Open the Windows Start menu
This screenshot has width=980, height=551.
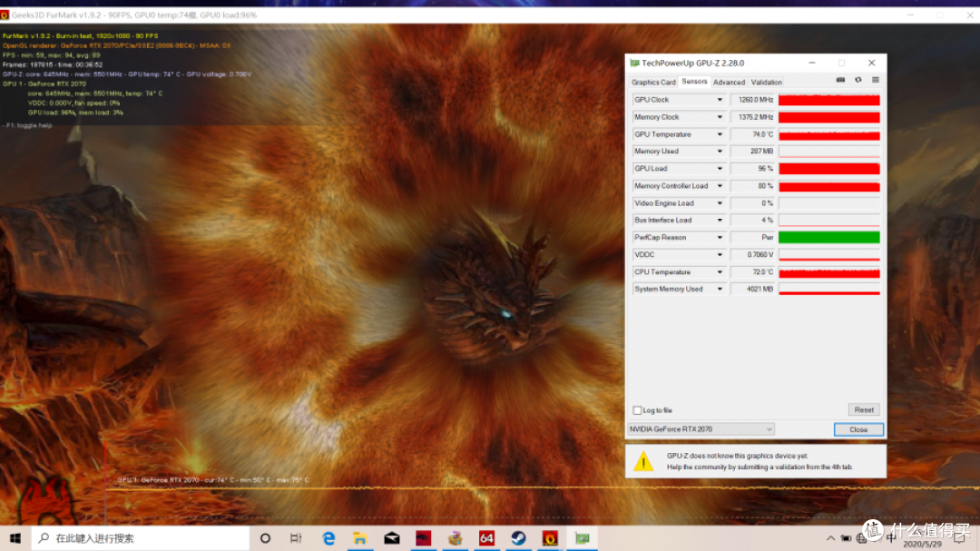point(15,538)
